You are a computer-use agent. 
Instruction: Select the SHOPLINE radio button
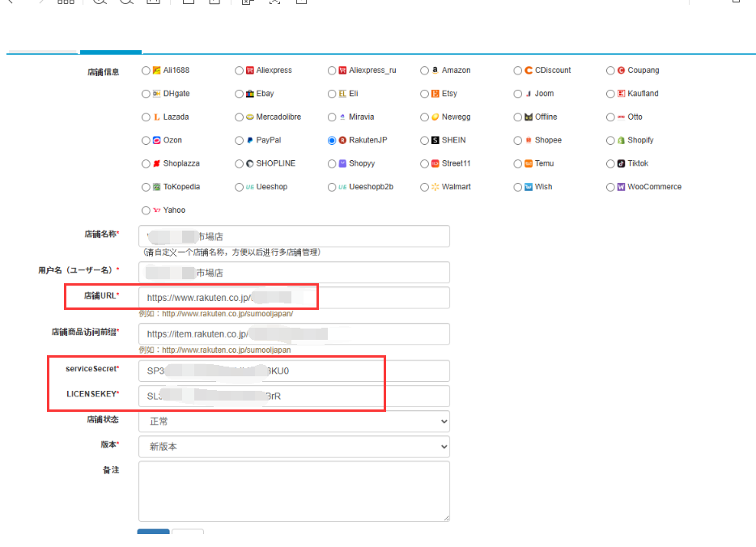click(x=239, y=164)
